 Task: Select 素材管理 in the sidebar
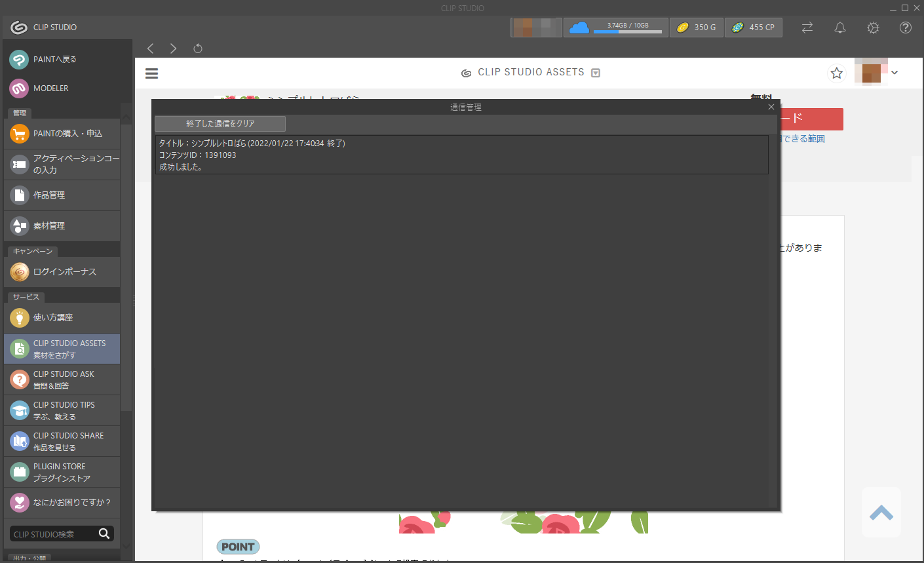point(62,226)
